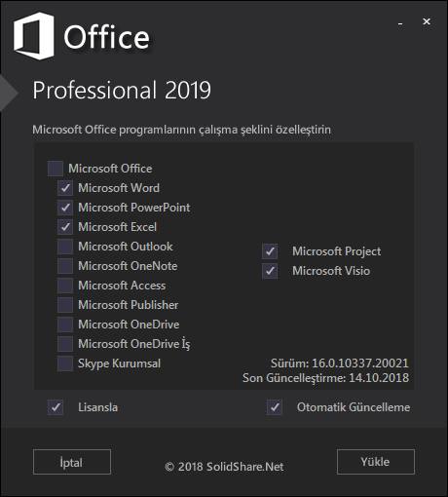Select the Microsoft OneDrive checkbox
Viewport: 448px width, 497px height.
tap(65, 325)
